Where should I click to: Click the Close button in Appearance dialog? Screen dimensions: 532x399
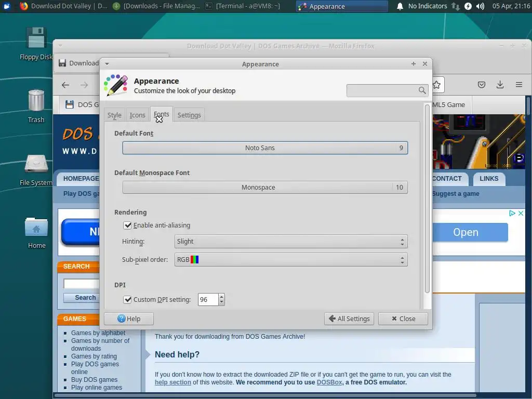pos(403,318)
